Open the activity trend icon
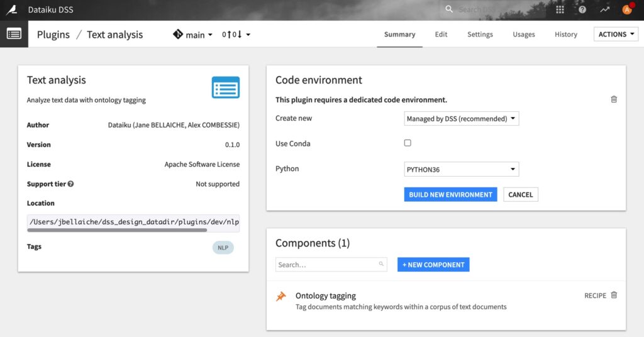This screenshot has height=337, width=644. click(604, 9)
